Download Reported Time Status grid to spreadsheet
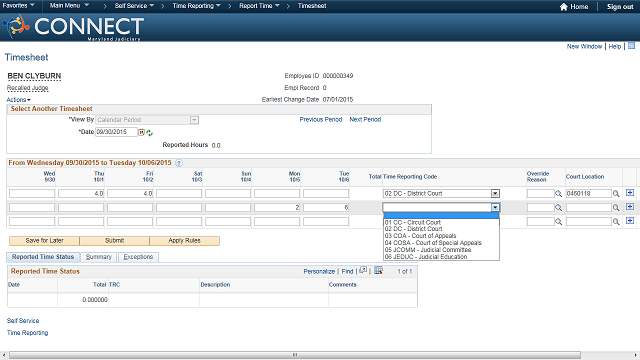The height and width of the screenshot is (360, 640). [x=378, y=270]
